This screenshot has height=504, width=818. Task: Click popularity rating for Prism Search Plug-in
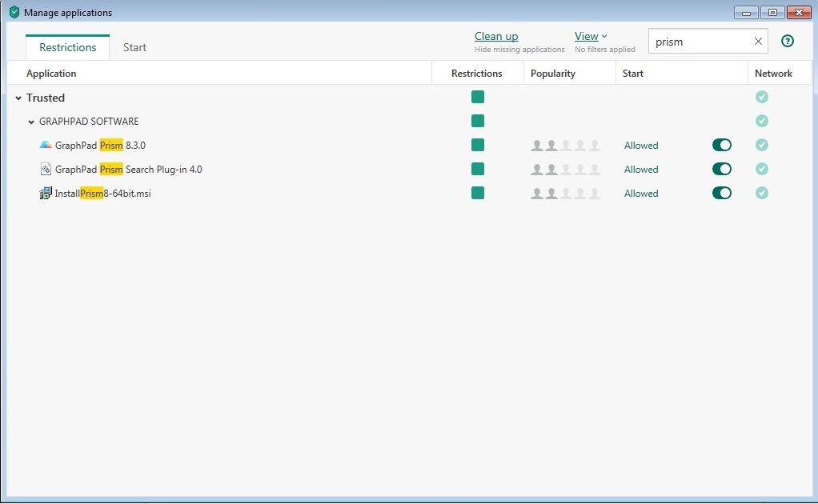[x=566, y=170]
